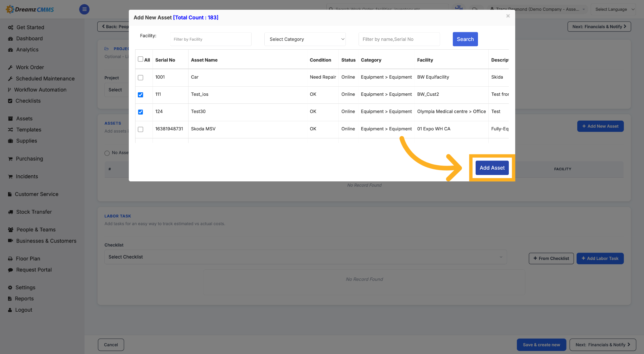
Task: Click the Olympia Medical centre > Office cell
Action: tap(451, 112)
